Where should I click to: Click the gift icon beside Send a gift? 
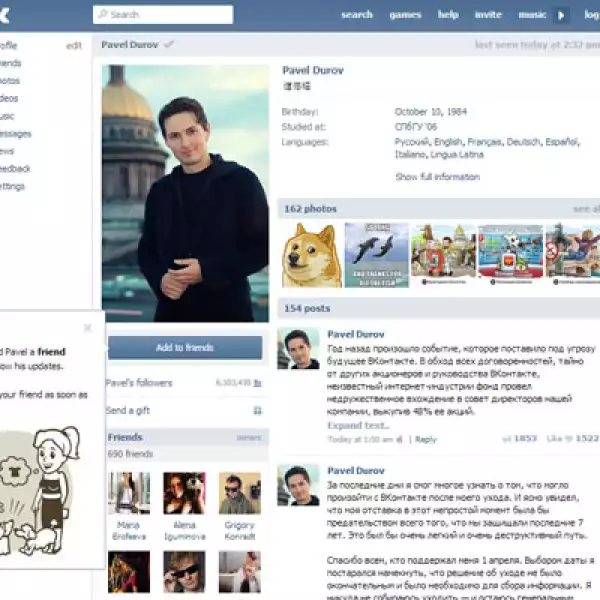coord(258,411)
